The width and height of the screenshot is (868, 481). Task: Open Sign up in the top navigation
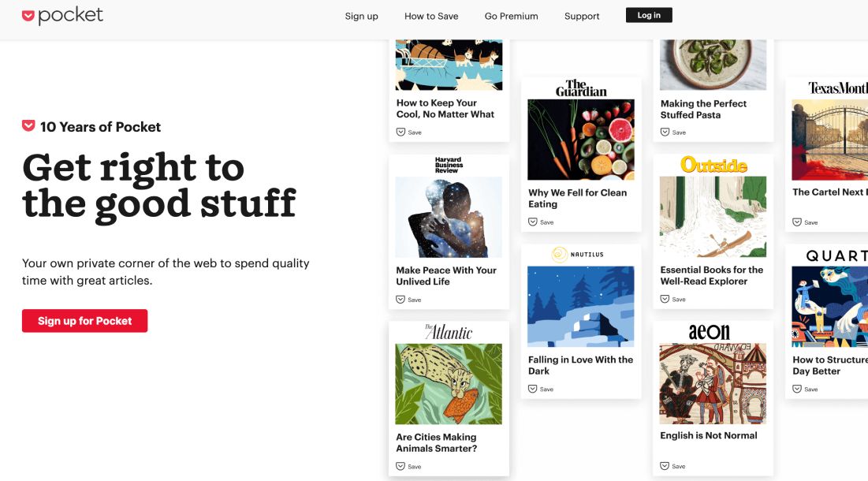(x=362, y=16)
